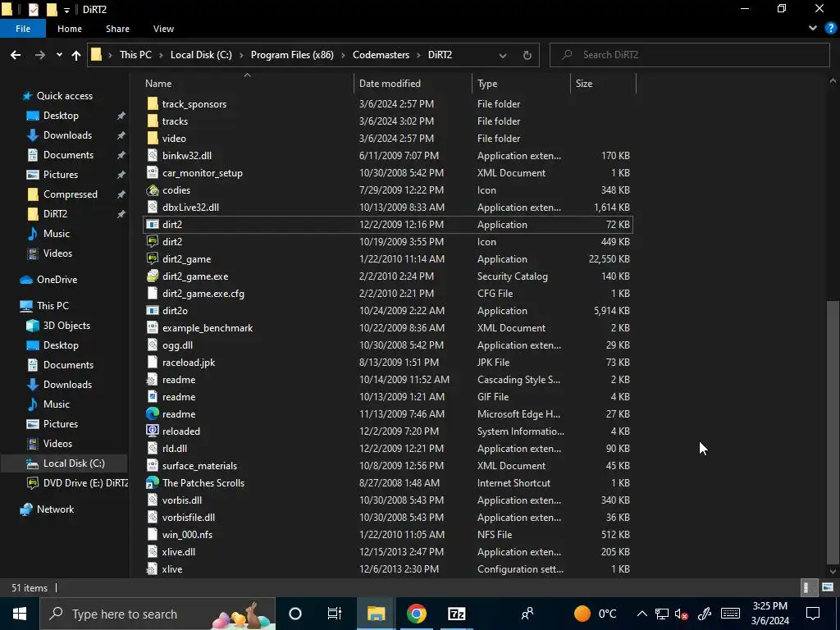Screen dimensions: 840x630
Task: Select the codies icon file
Action: (153, 190)
